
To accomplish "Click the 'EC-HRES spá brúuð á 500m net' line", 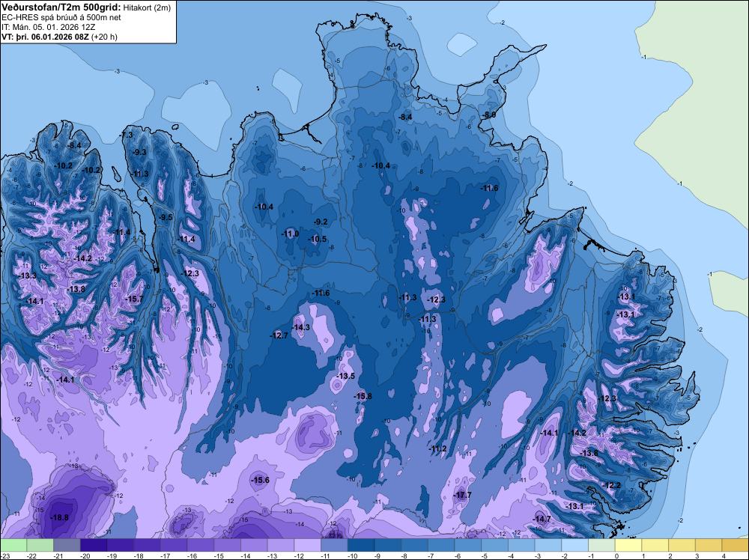I will pyautogui.click(x=61, y=17).
